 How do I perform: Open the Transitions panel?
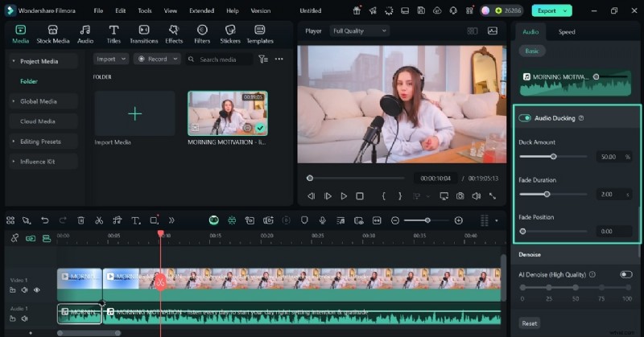[x=144, y=34]
